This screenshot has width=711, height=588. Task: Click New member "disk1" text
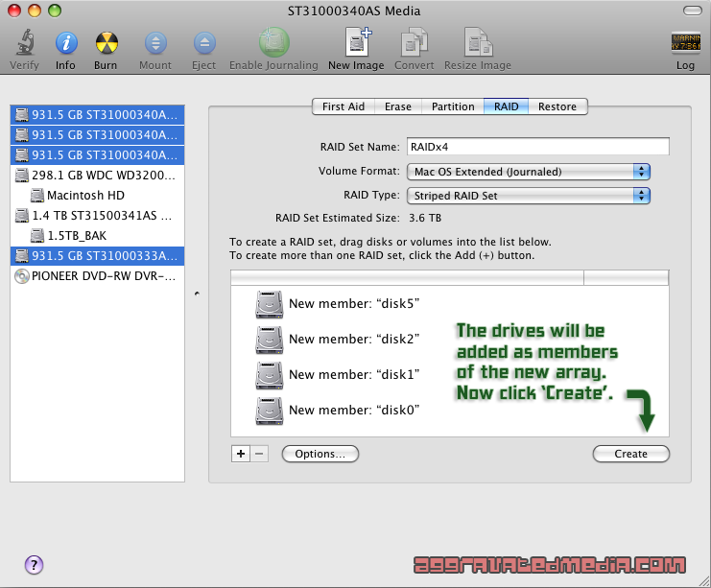(354, 375)
